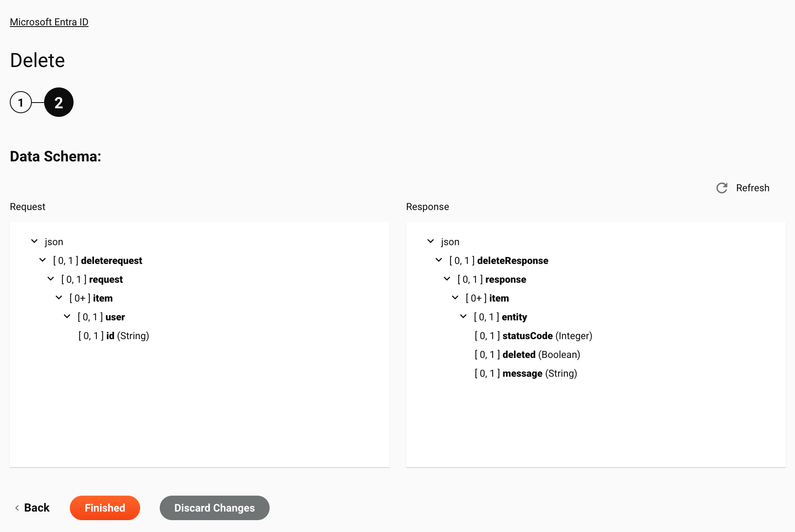
Task: Click the Refresh circular arrow icon
Action: point(722,188)
